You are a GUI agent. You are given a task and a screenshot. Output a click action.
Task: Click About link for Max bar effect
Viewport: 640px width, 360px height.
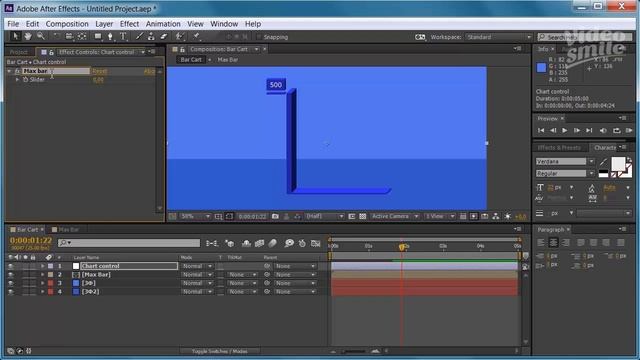tap(149, 71)
